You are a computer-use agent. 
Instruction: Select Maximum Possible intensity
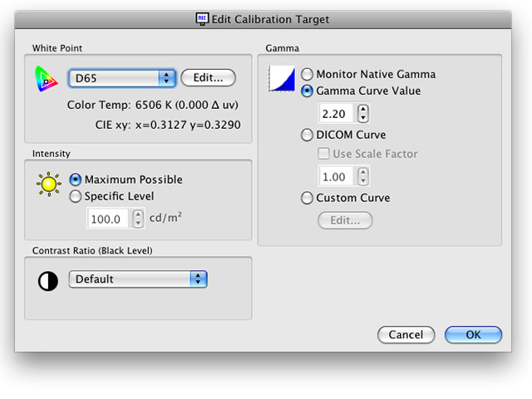coord(76,180)
